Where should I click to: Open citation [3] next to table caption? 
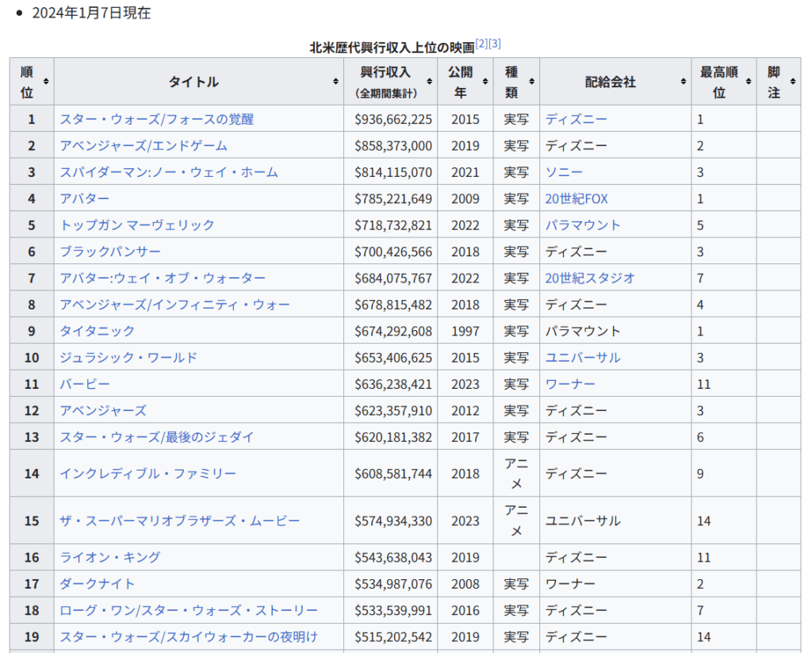495,44
